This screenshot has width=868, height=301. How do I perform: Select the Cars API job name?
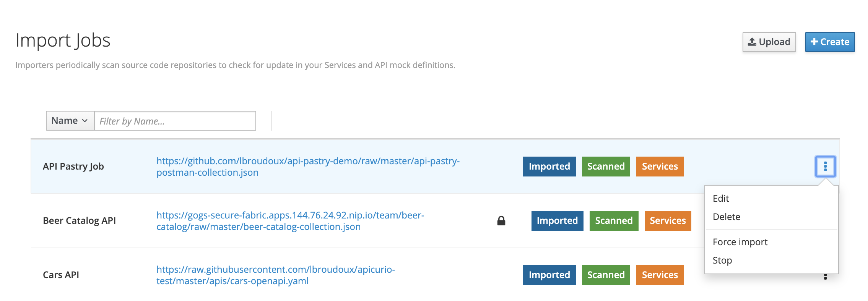pos(61,275)
